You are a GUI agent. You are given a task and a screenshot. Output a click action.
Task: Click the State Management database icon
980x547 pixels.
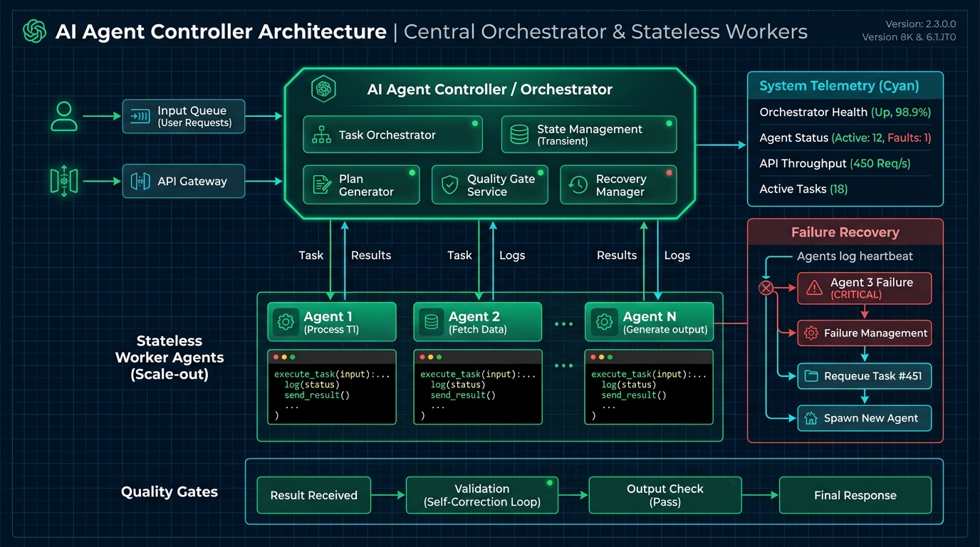[519, 135]
